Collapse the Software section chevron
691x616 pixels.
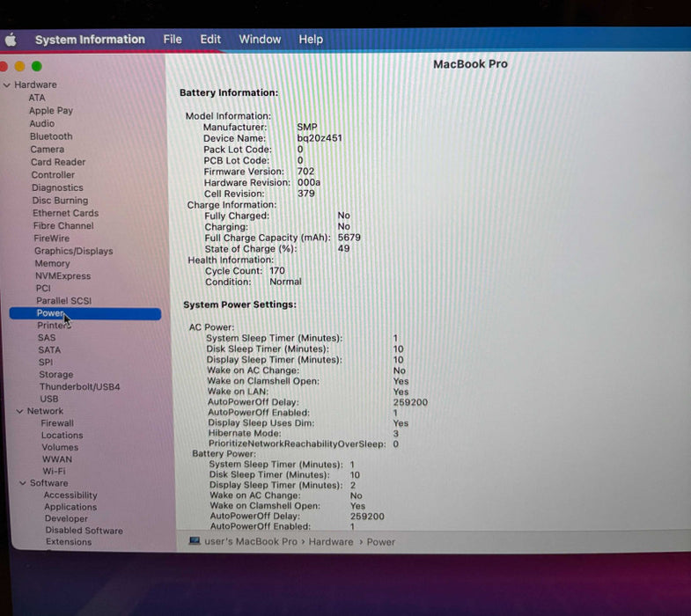23,483
